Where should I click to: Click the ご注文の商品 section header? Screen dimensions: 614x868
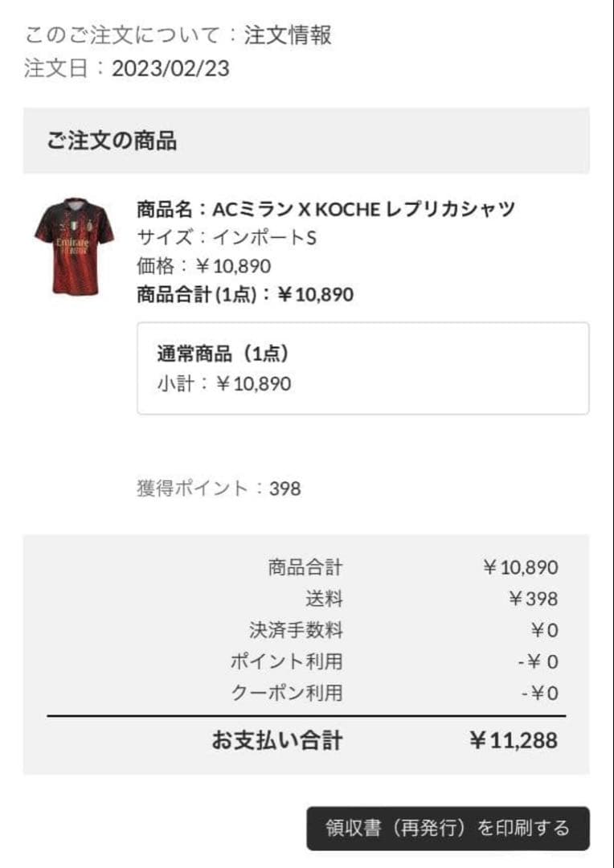111,141
